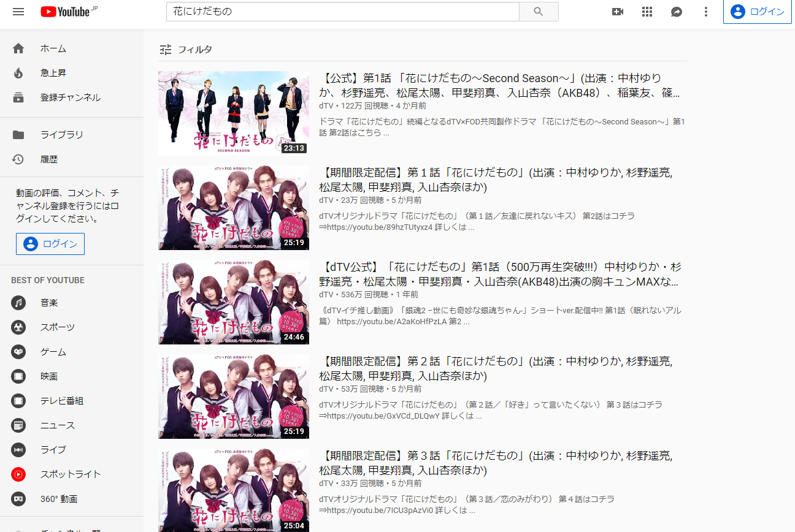This screenshot has width=795, height=532.
Task: Open the YouTube apps grid icon
Action: (647, 12)
